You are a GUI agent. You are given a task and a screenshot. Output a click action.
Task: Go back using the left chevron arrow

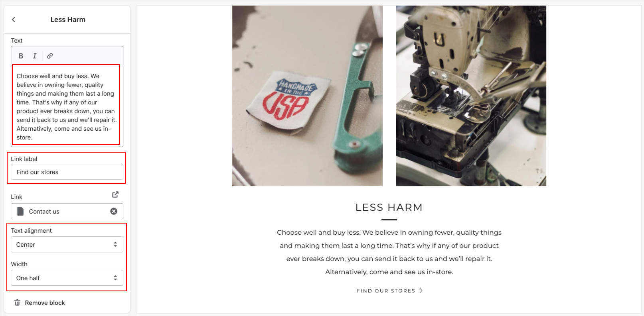pyautogui.click(x=14, y=20)
